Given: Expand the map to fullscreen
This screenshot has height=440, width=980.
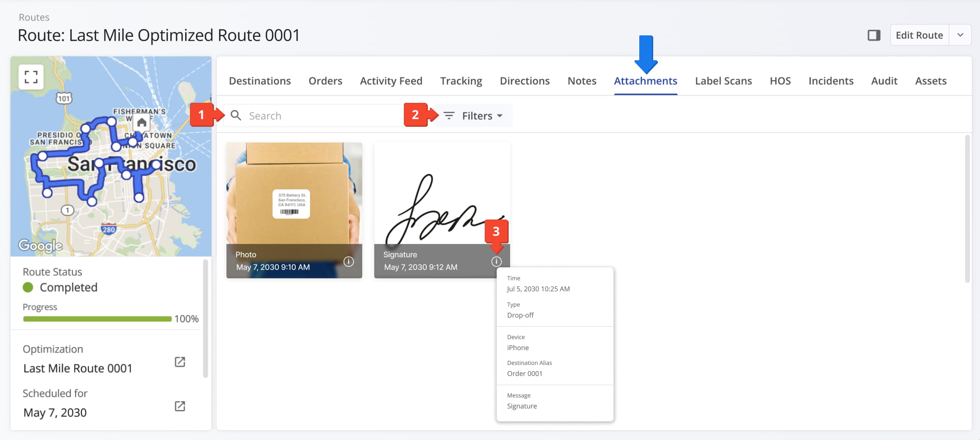Looking at the screenshot, I should 31,77.
